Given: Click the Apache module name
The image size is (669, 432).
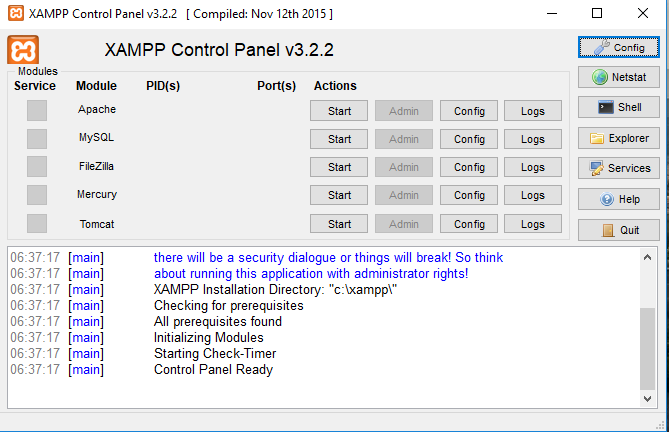Looking at the screenshot, I should 97,109.
